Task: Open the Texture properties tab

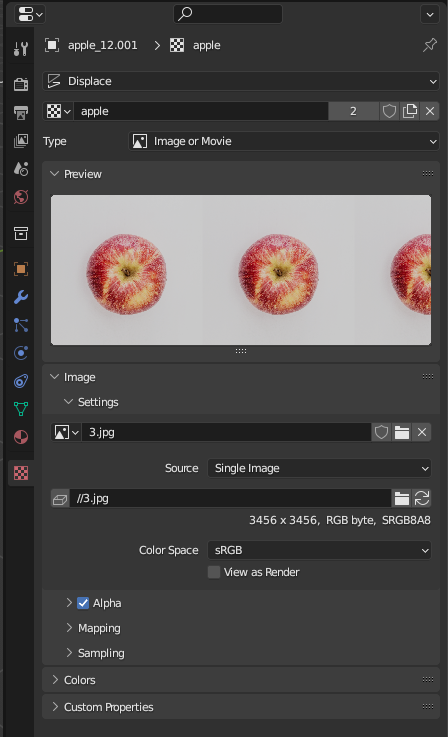Action: coord(21,473)
